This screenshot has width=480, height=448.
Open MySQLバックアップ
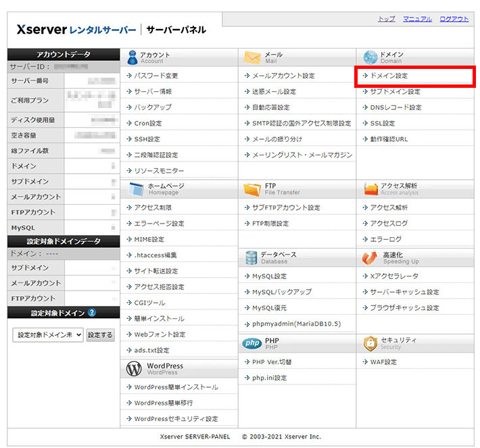click(282, 292)
